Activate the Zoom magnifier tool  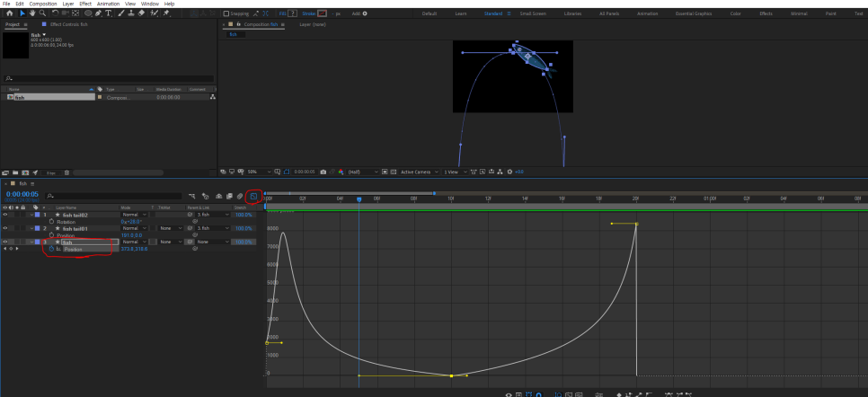[x=42, y=13]
